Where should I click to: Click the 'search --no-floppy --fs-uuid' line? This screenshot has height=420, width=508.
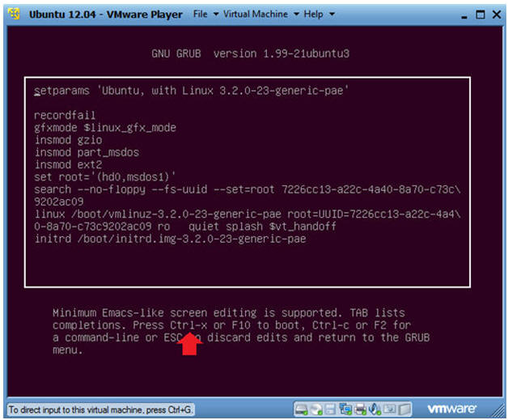point(248,189)
